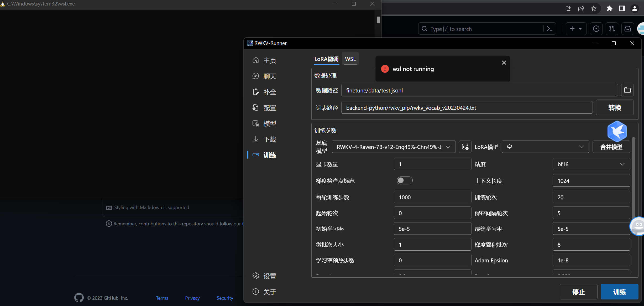Open the 下载 page
Screen dimensions: 644x306
tap(270, 139)
